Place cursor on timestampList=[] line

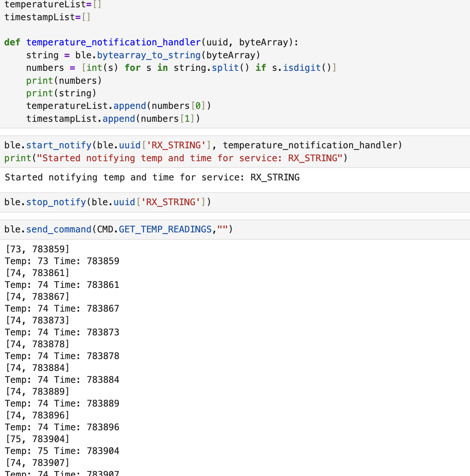coord(47,17)
